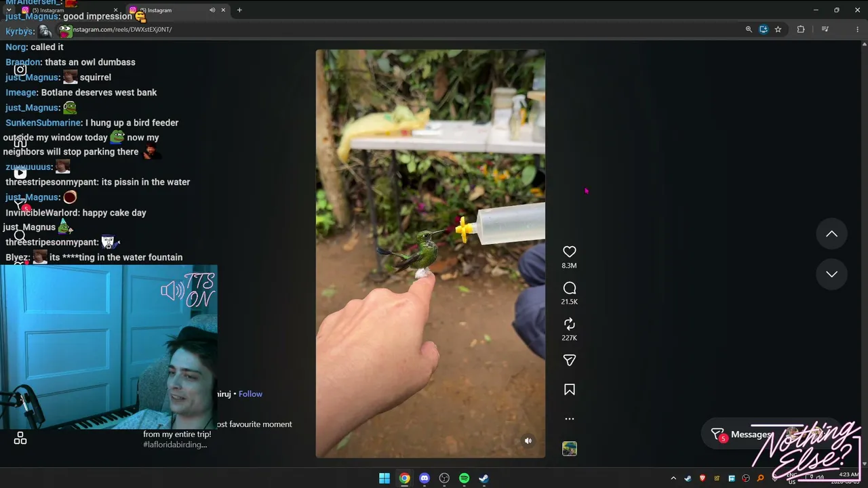Viewport: 868px width, 488px height.
Task: Open OBS Studio from the taskbar
Action: (444, 478)
